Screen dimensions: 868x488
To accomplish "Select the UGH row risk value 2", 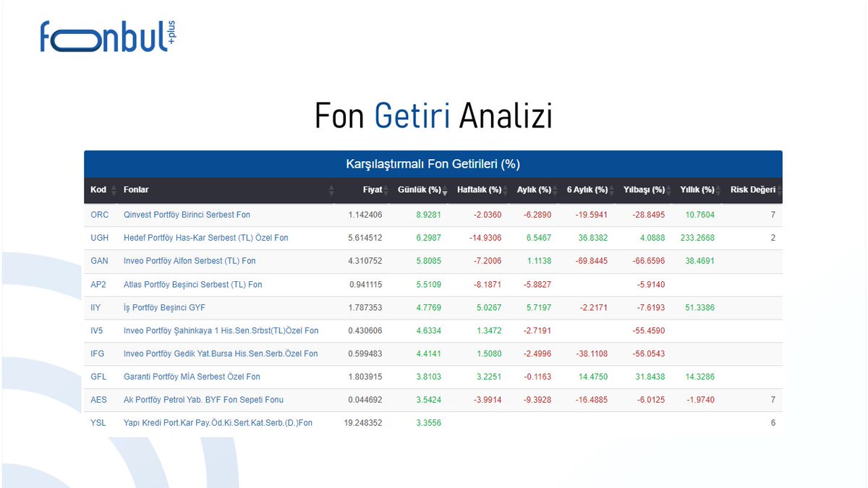I will pyautogui.click(x=773, y=238).
